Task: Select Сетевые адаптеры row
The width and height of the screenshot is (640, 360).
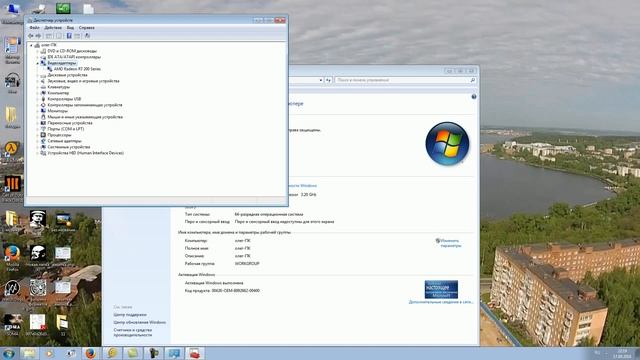Action: coord(64,141)
